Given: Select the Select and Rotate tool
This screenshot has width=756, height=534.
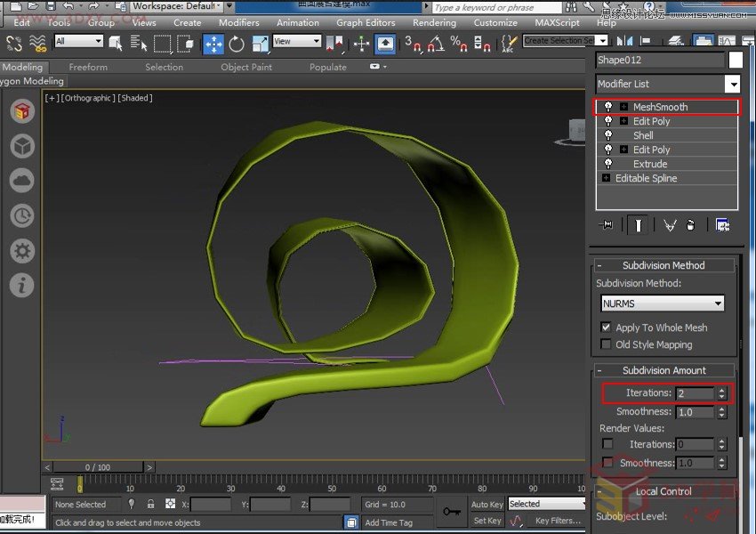Looking at the screenshot, I should (237, 44).
